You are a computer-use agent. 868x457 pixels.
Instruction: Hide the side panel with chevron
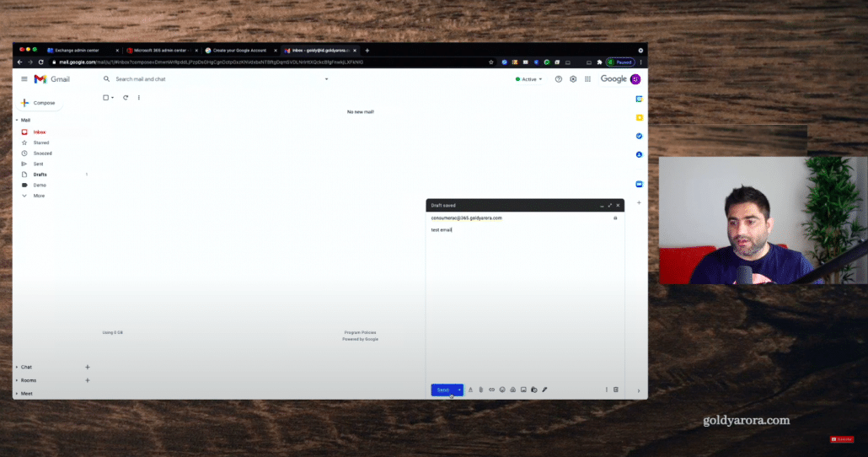639,391
